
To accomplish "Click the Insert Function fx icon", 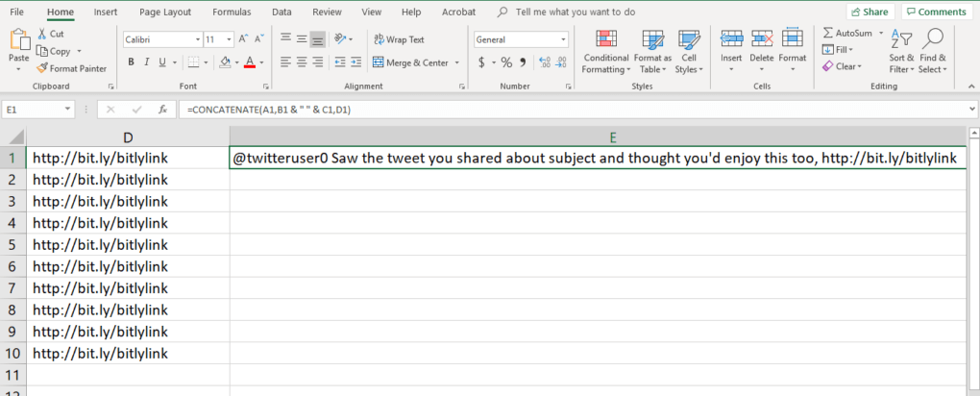I will (x=162, y=110).
